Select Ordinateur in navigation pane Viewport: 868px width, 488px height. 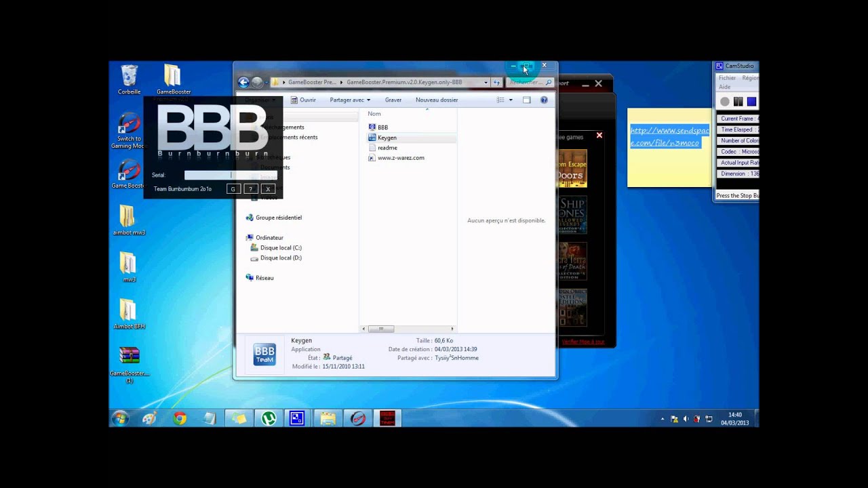(x=264, y=238)
